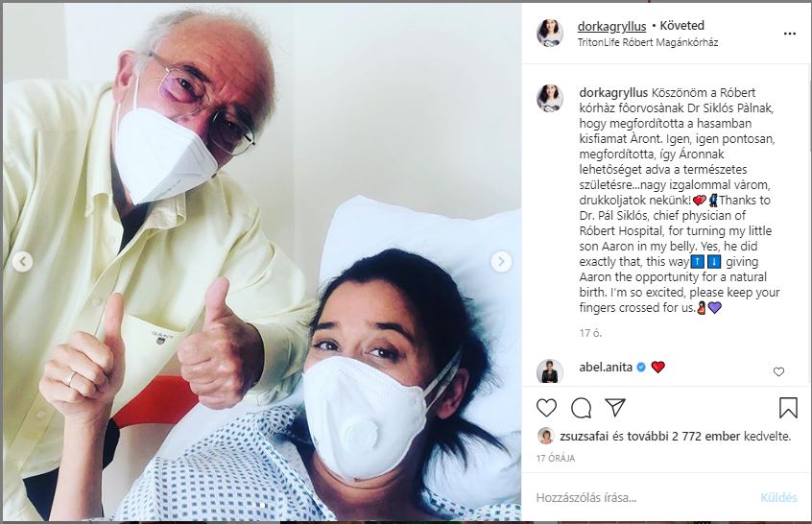Click the Hozzászólás írása comment field

pyautogui.click(x=643, y=497)
